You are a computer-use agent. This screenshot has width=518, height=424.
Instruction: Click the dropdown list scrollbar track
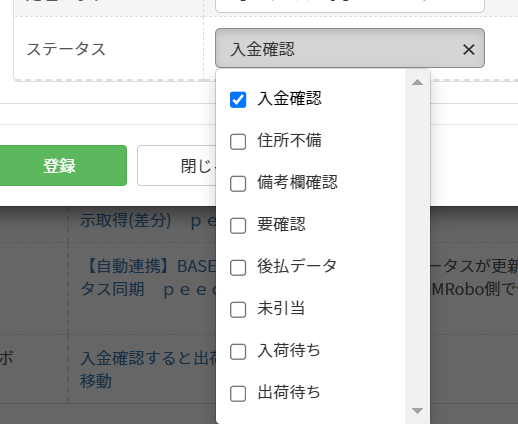tap(417, 246)
